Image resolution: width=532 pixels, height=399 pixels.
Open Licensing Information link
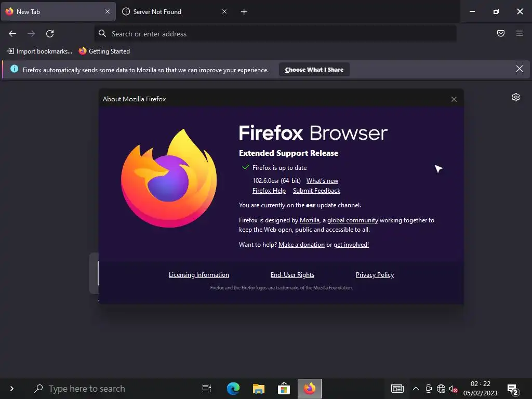199,275
